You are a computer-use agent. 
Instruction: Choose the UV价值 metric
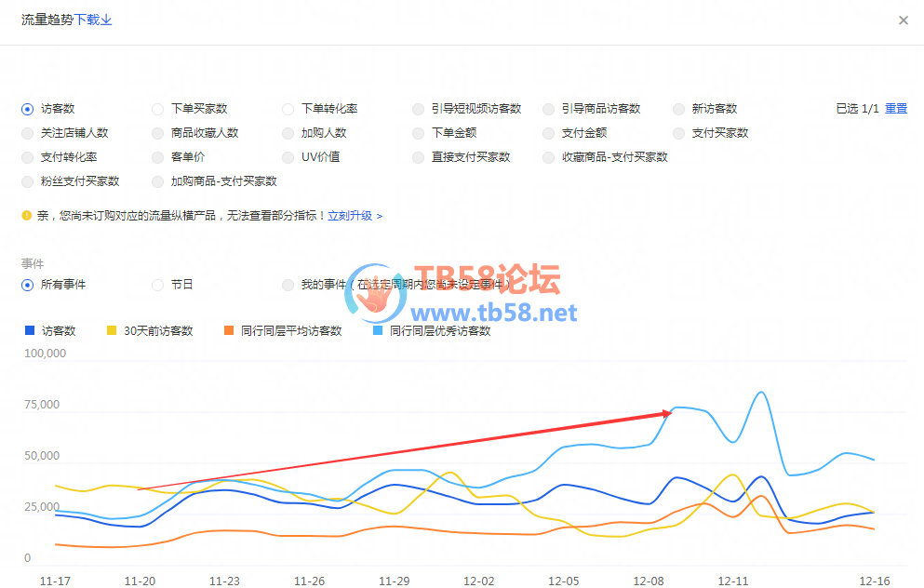tap(288, 157)
